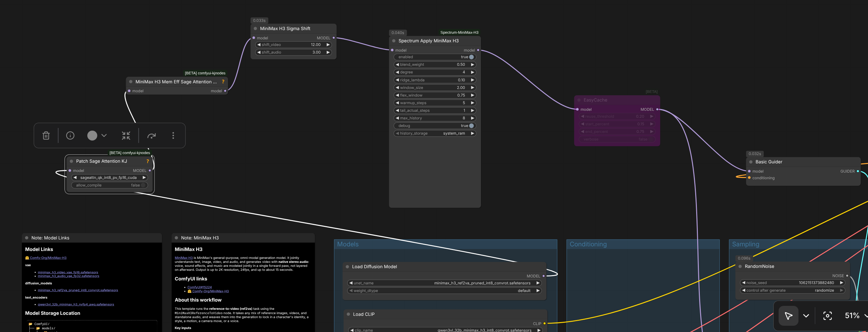Collapse the Basic Guider node
Screen dimensions: 868x332
(751, 162)
